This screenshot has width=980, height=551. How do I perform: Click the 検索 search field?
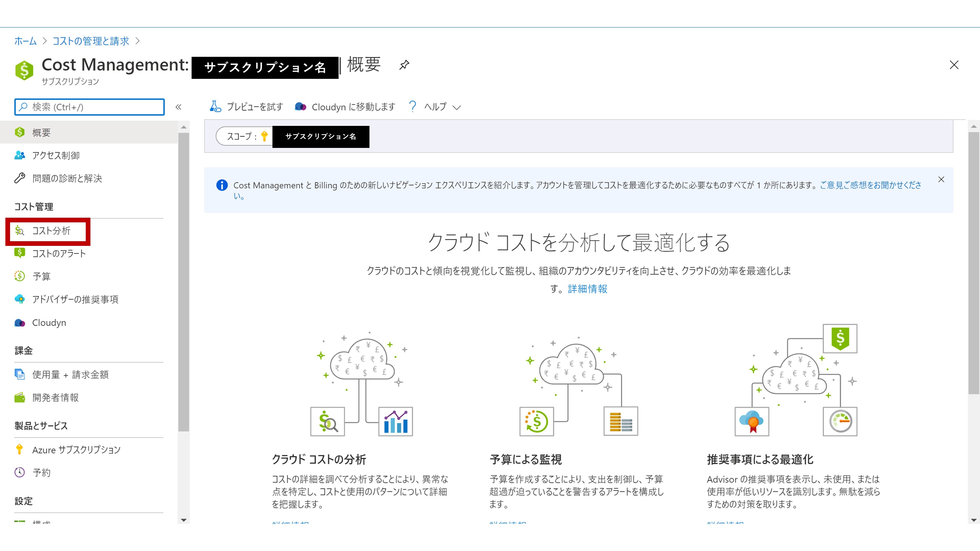coord(89,107)
